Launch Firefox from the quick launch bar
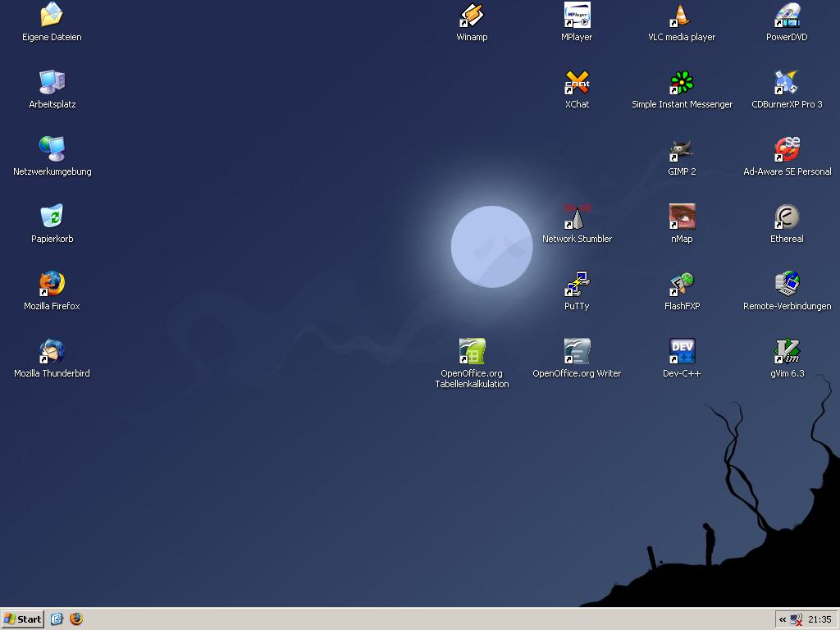 coord(76,619)
